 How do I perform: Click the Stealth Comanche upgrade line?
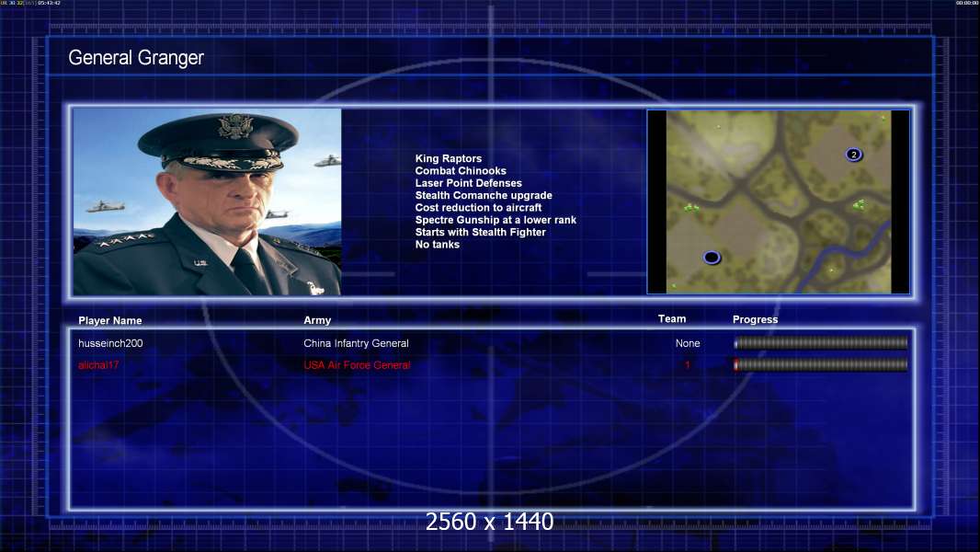484,195
